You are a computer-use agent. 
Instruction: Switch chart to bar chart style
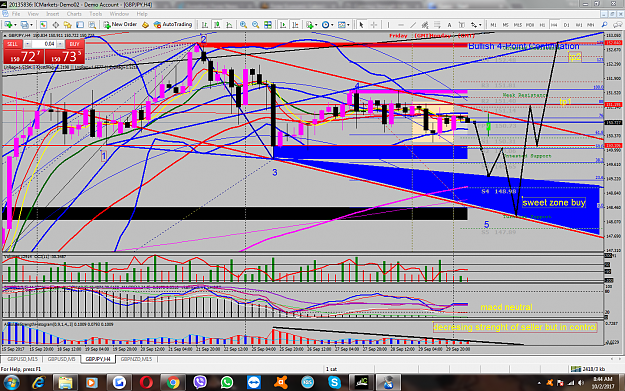pyautogui.click(x=204, y=25)
